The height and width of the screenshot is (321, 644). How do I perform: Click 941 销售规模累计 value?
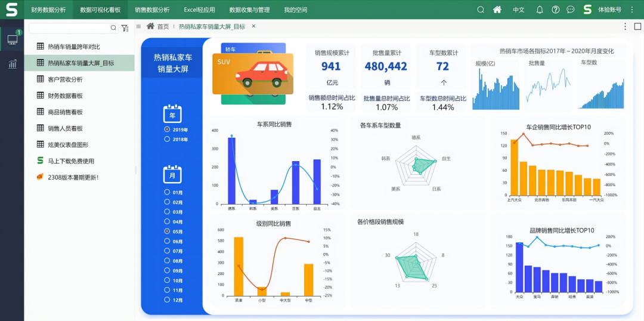pos(332,66)
